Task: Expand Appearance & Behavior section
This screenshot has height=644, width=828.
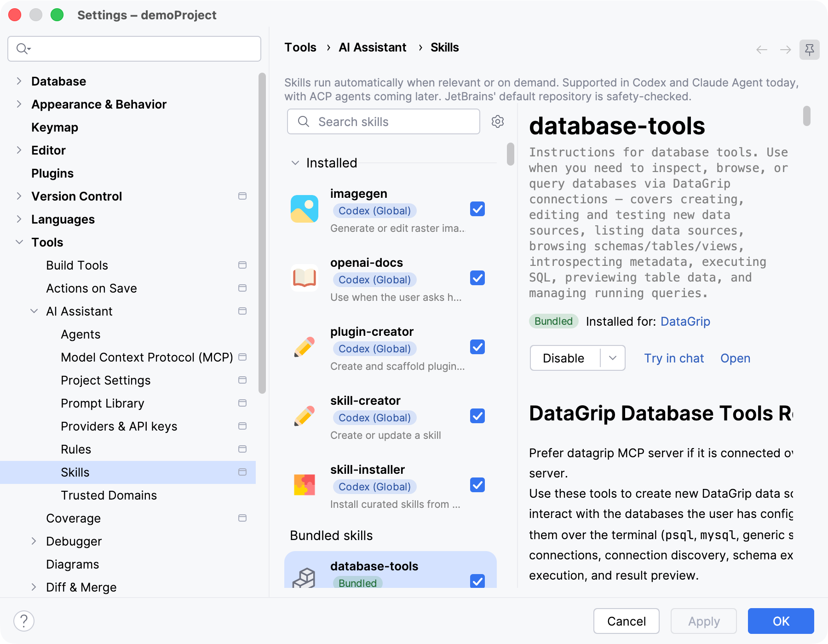Action: click(x=19, y=104)
